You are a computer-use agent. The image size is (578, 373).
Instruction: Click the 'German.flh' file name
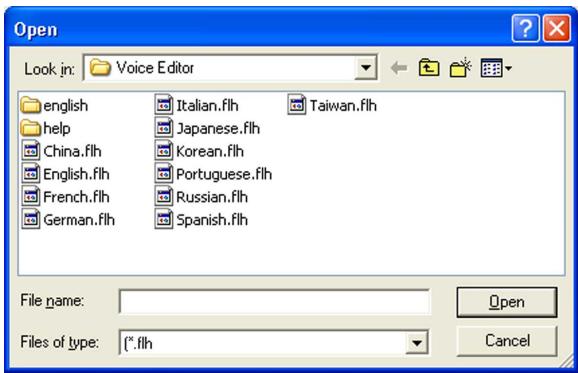[79, 220]
